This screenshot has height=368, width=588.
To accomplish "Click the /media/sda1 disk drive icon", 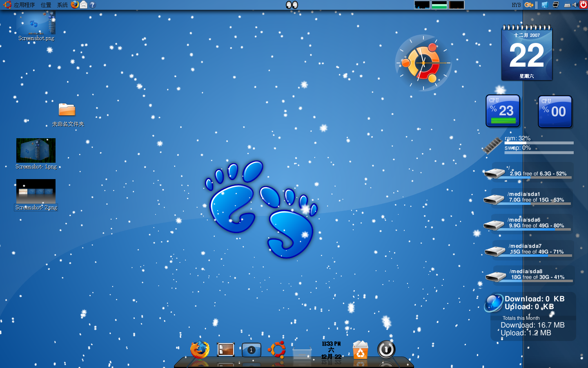I will [x=494, y=200].
